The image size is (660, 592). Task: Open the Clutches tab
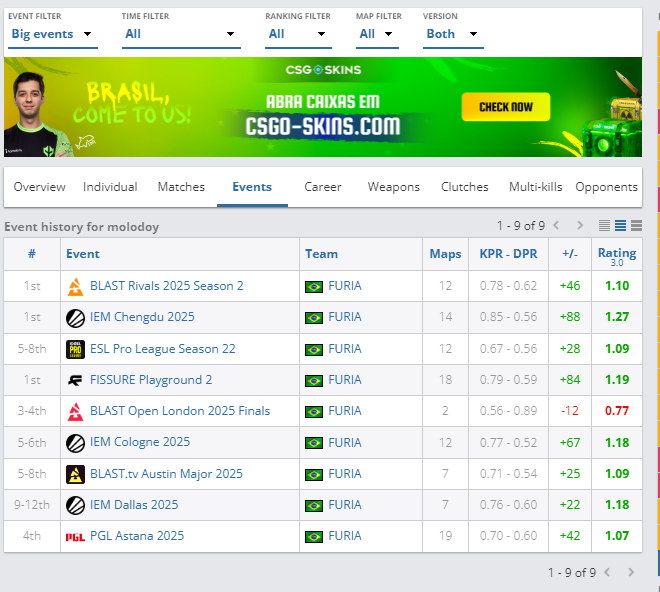point(465,187)
